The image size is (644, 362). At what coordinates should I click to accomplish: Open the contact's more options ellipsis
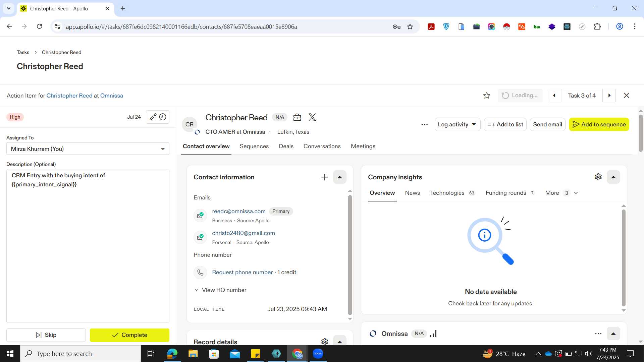pyautogui.click(x=424, y=124)
